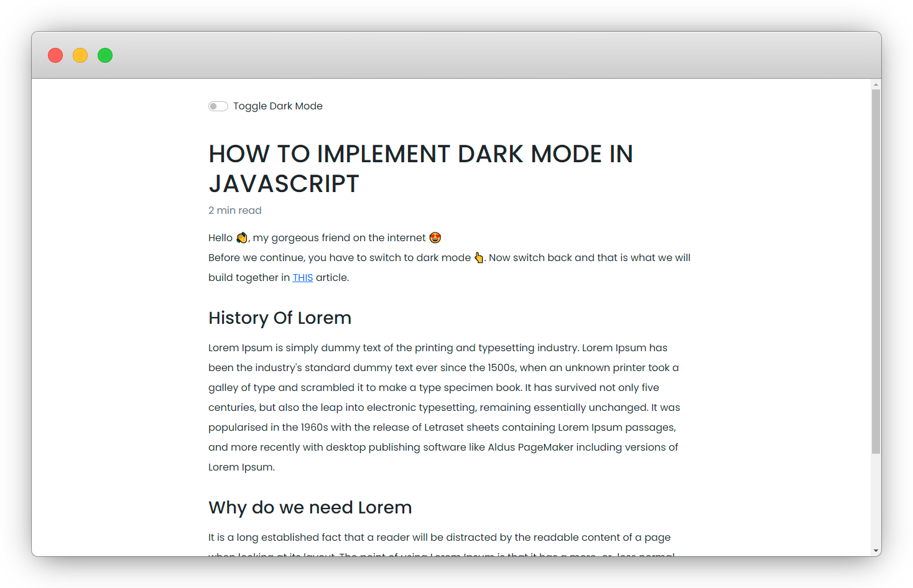This screenshot has height=588, width=913.
Task: Click the scrollbar down arrow
Action: (876, 551)
